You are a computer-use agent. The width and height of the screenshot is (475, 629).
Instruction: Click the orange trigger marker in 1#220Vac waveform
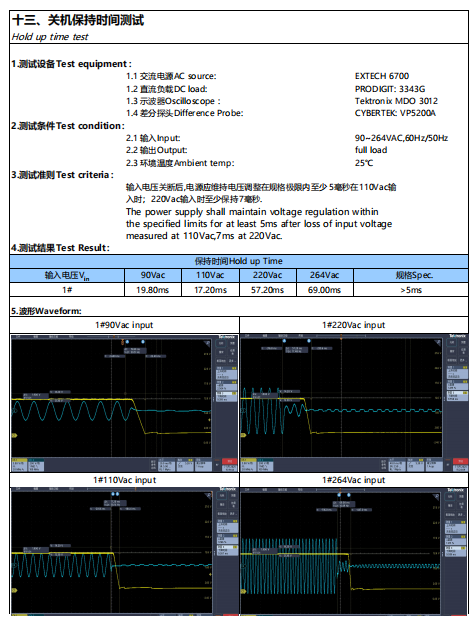(341, 339)
